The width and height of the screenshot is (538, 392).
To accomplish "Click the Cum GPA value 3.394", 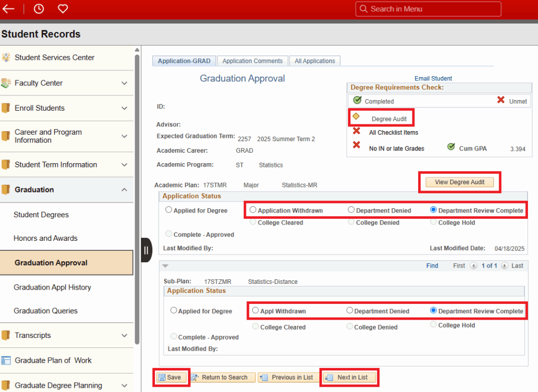I will click(x=518, y=149).
